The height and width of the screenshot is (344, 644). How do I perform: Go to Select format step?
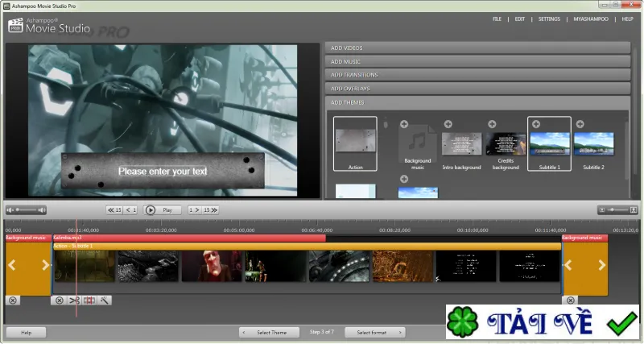pyautogui.click(x=375, y=332)
